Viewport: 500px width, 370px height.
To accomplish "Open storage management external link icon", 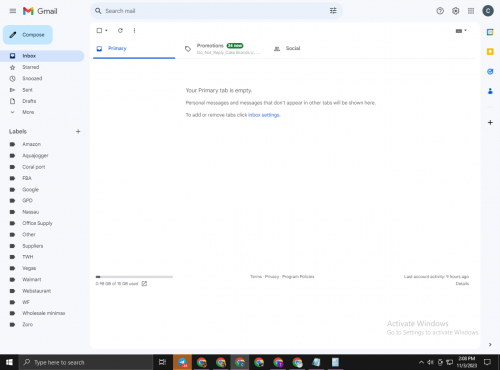I will pos(144,284).
